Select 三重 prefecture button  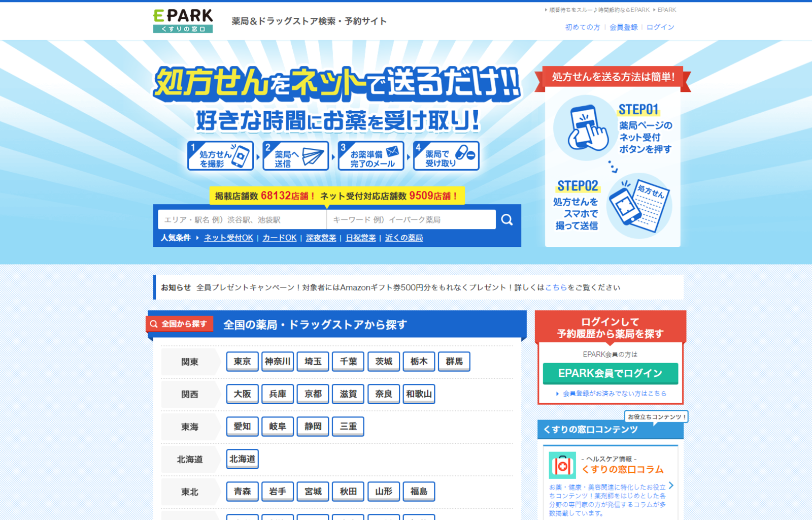[348, 427]
